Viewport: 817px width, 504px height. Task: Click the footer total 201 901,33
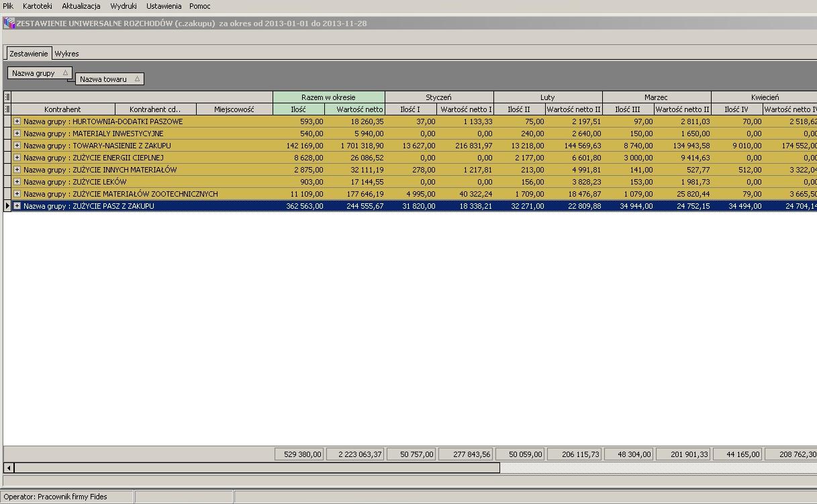(683, 454)
